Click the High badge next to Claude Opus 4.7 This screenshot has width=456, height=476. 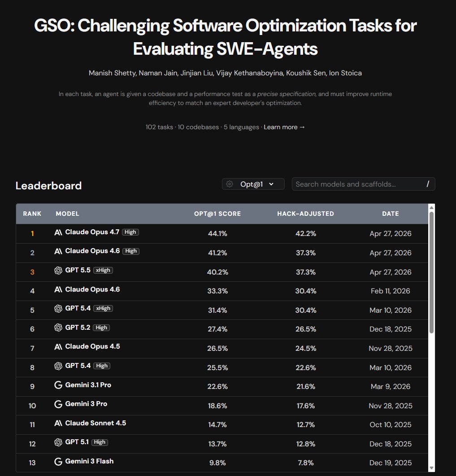(x=130, y=232)
